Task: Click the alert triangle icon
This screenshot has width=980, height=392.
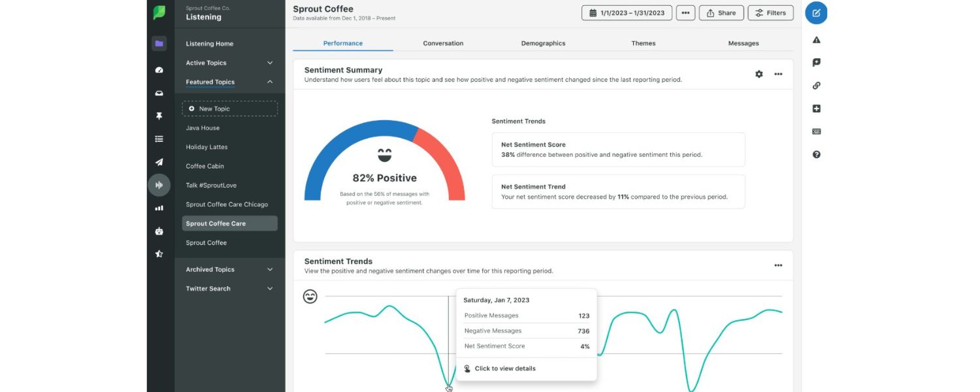Action: point(816,40)
